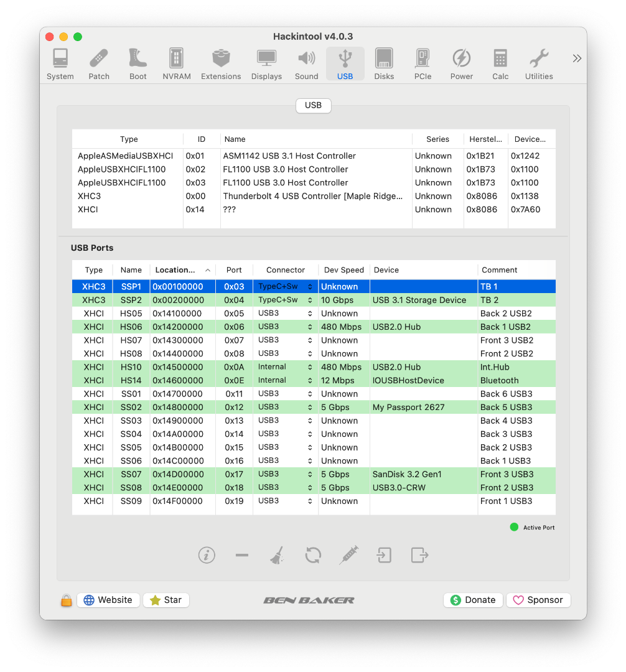This screenshot has width=626, height=672.
Task: Change connector type for HS05
Action: [x=286, y=313]
